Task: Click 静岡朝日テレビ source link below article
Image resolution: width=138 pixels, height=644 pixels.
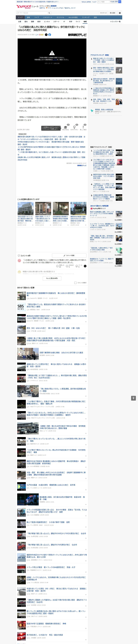Action: click(82, 166)
